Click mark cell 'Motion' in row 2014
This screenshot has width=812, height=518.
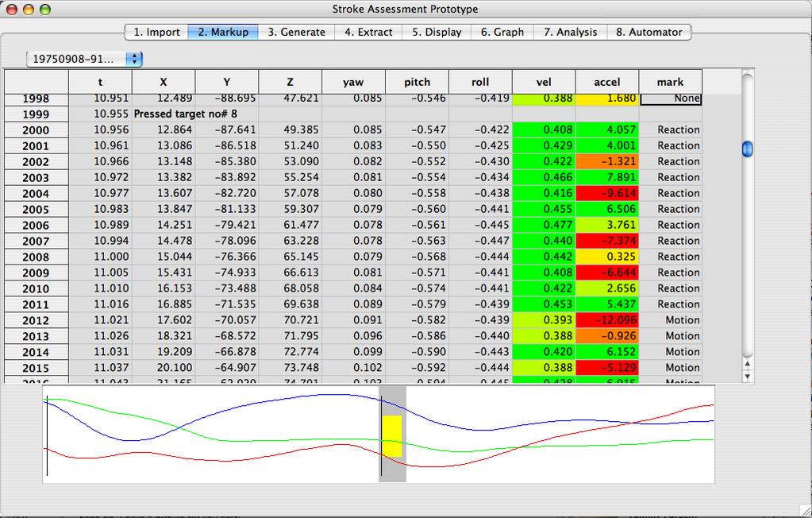[x=671, y=351]
